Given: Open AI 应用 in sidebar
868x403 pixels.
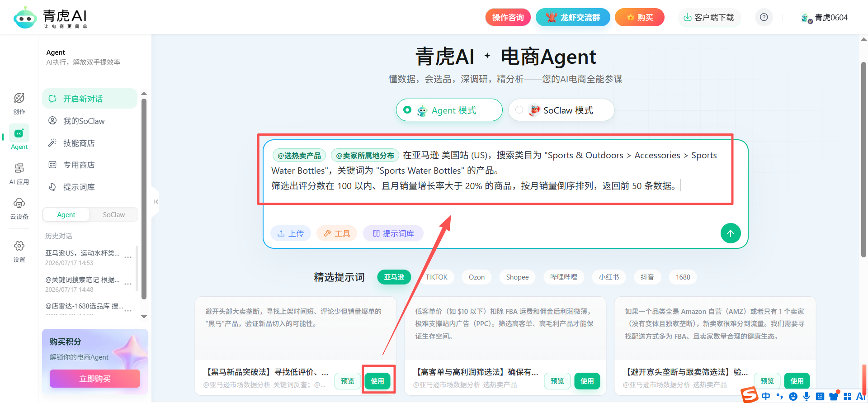Looking at the screenshot, I should tap(19, 174).
